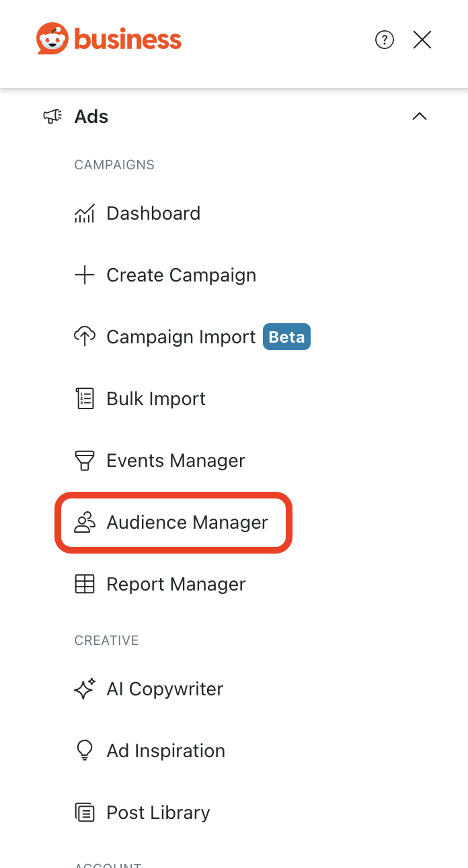The height and width of the screenshot is (868, 468).
Task: Close the navigation menu with the X
Action: (x=422, y=40)
